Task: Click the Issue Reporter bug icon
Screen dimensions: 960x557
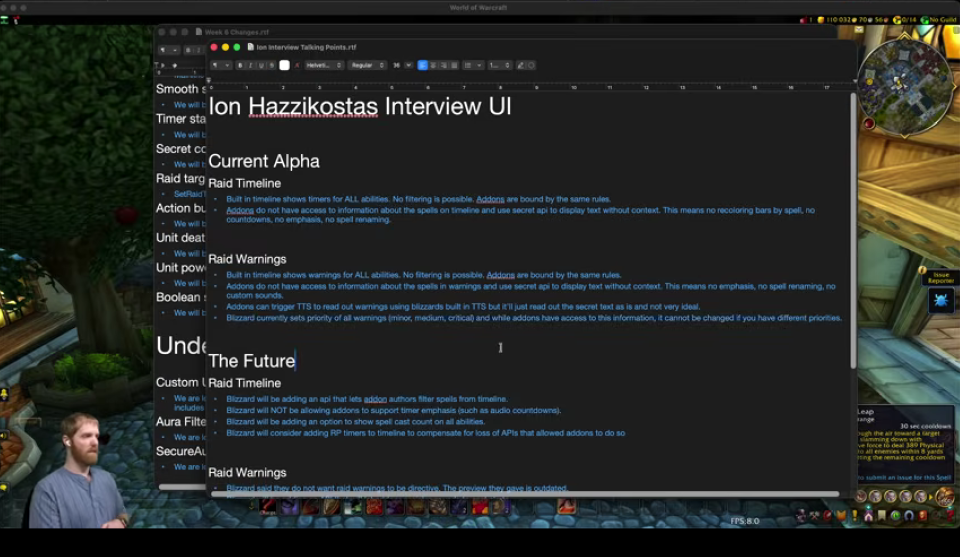Action: tap(941, 300)
